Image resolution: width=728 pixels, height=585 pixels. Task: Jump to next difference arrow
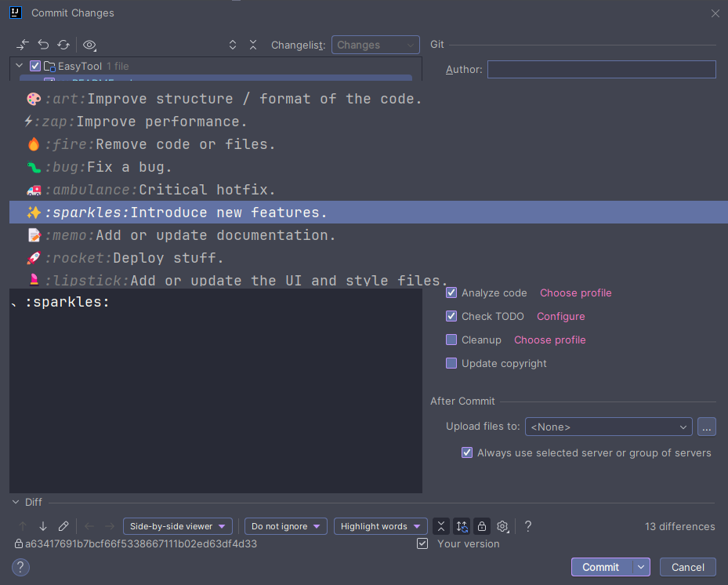click(43, 526)
